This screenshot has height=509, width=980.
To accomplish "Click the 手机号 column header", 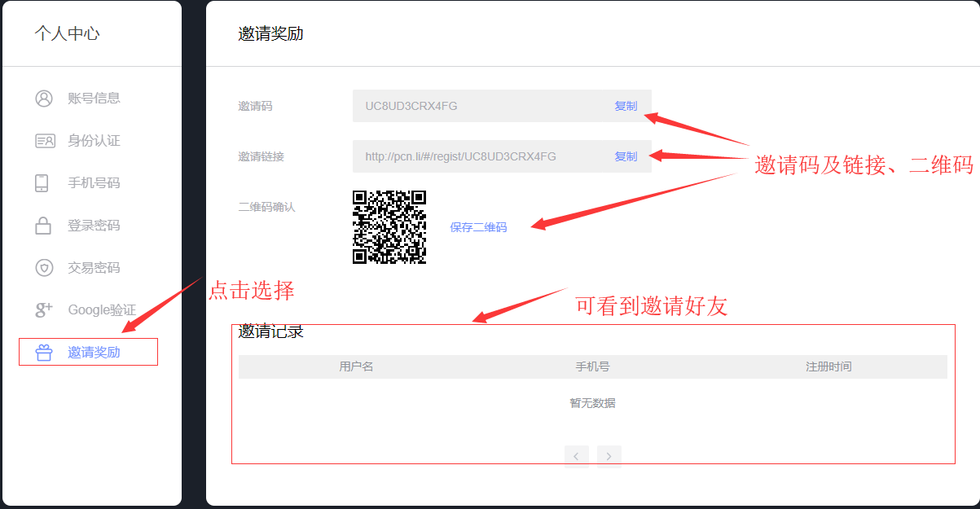I will pos(592,366).
